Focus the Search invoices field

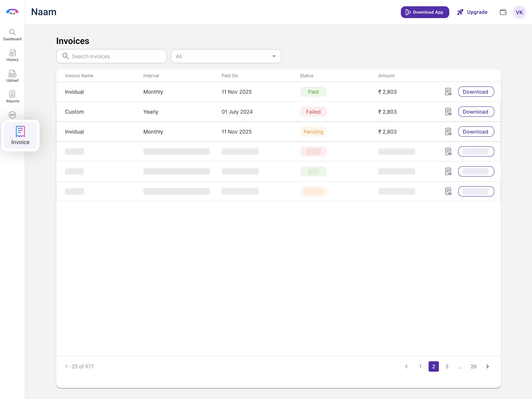(x=112, y=56)
